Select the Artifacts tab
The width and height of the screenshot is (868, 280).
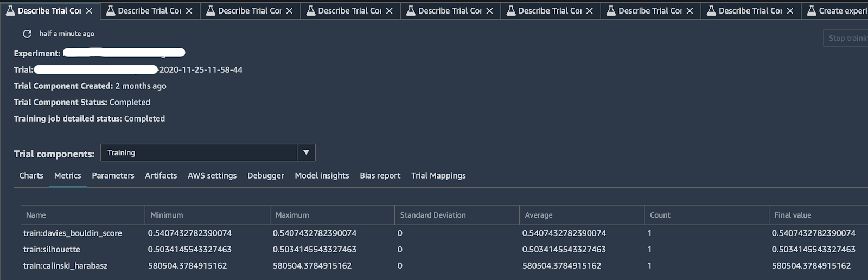pyautogui.click(x=161, y=176)
